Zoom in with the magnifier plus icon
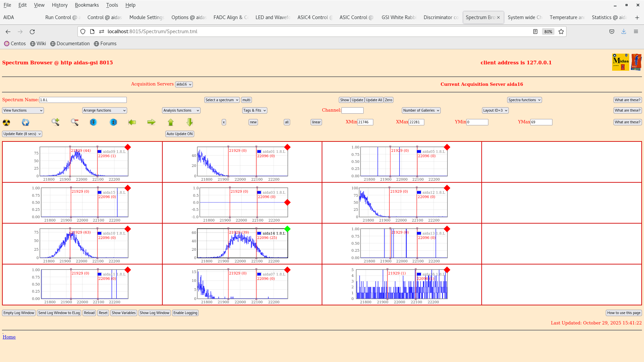The width and height of the screenshot is (644, 362). 55,122
